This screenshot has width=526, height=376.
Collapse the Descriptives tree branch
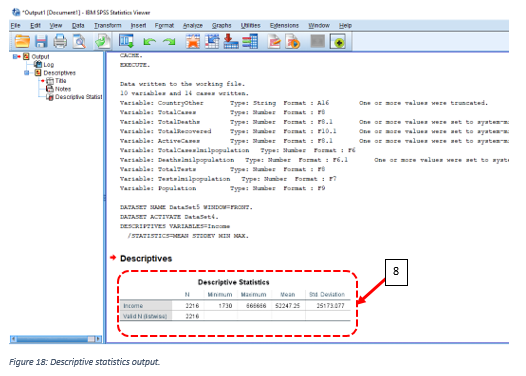[x=27, y=72]
